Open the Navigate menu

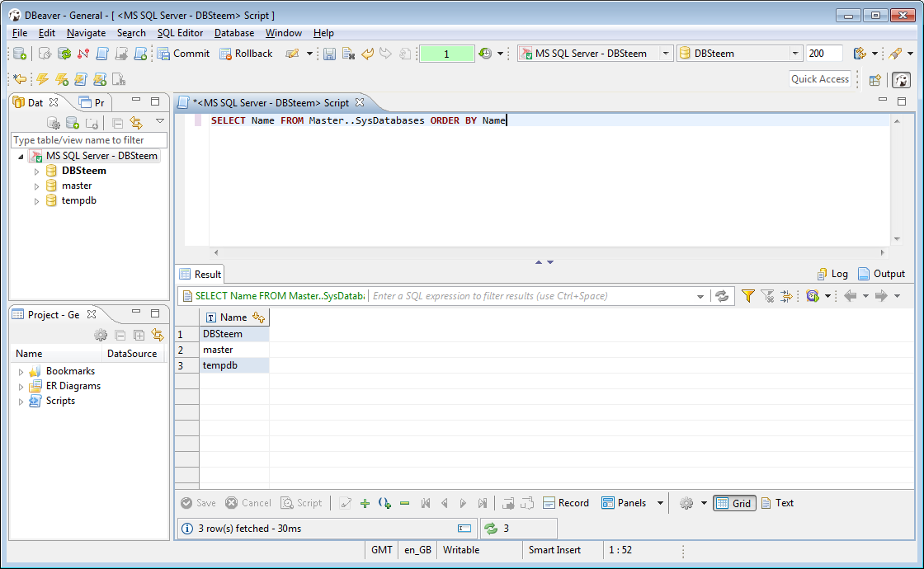[x=86, y=33]
